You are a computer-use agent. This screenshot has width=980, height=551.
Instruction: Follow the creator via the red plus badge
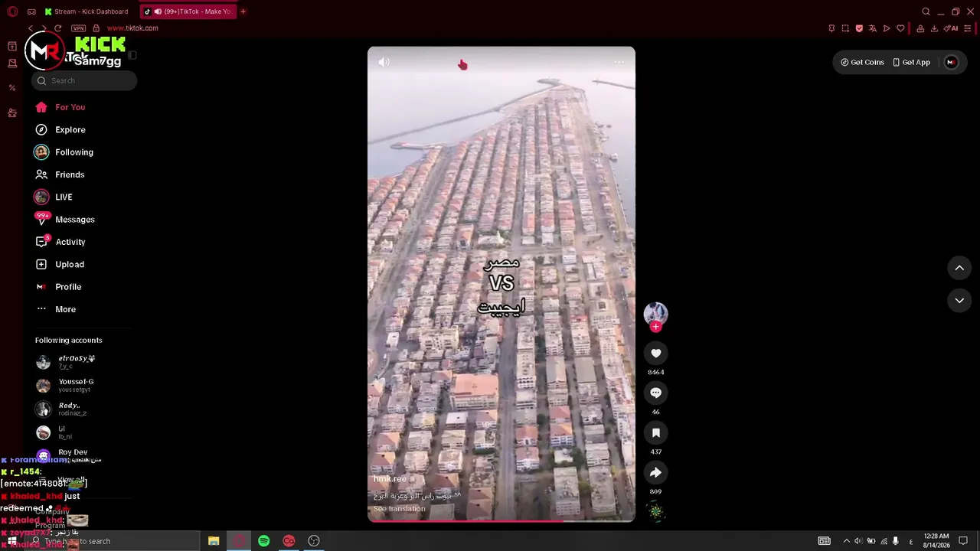coord(655,327)
